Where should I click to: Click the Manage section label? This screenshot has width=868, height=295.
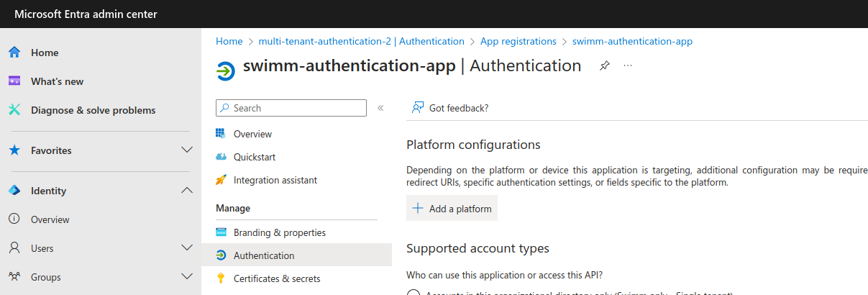coord(233,208)
